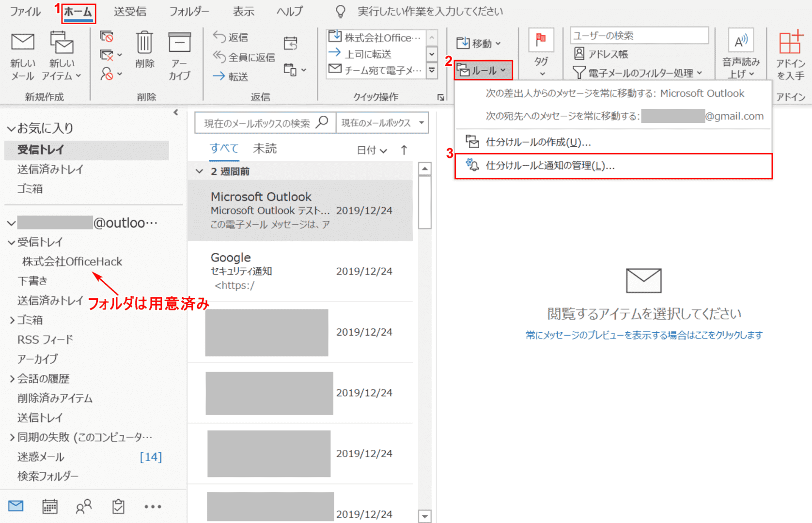The image size is (812, 523).
Task: Click the New Mail (新しいメール) icon
Action: tap(22, 43)
